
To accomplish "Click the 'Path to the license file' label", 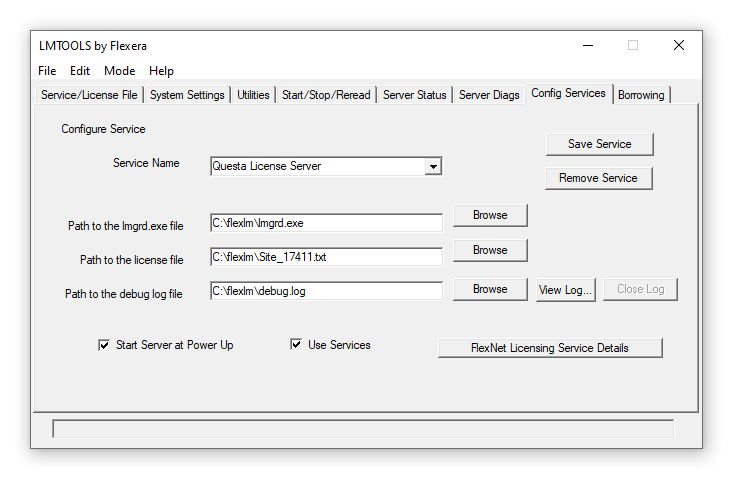I will point(132,260).
